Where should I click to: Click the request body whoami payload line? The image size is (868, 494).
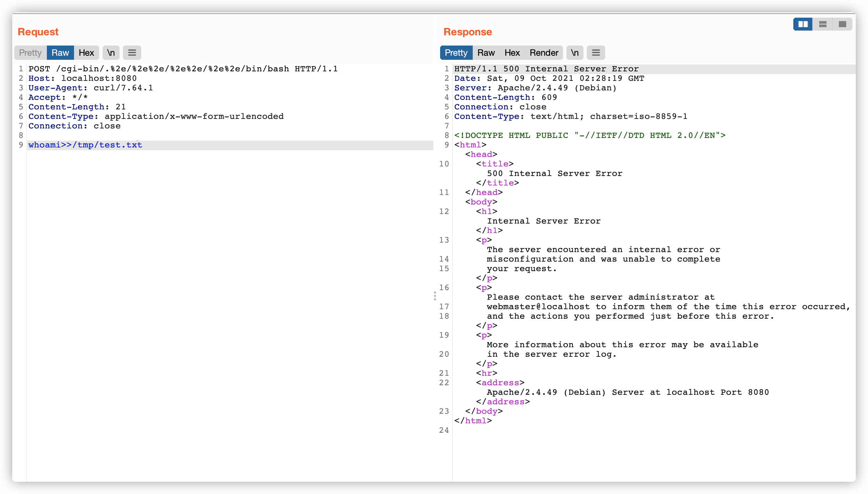(x=85, y=145)
